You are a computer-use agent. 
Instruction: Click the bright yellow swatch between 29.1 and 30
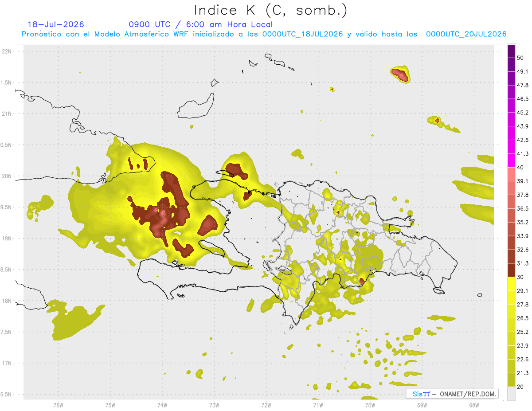(x=511, y=284)
